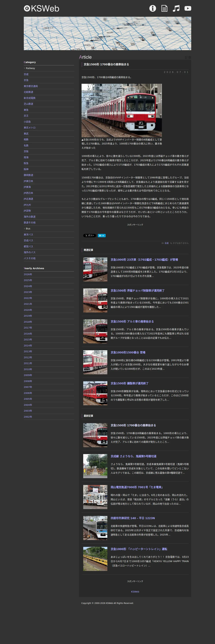Screen dimensions: 215x644
Task: Open thumbnail for 京急1000形 23次車 article
Action: coord(95,270)
